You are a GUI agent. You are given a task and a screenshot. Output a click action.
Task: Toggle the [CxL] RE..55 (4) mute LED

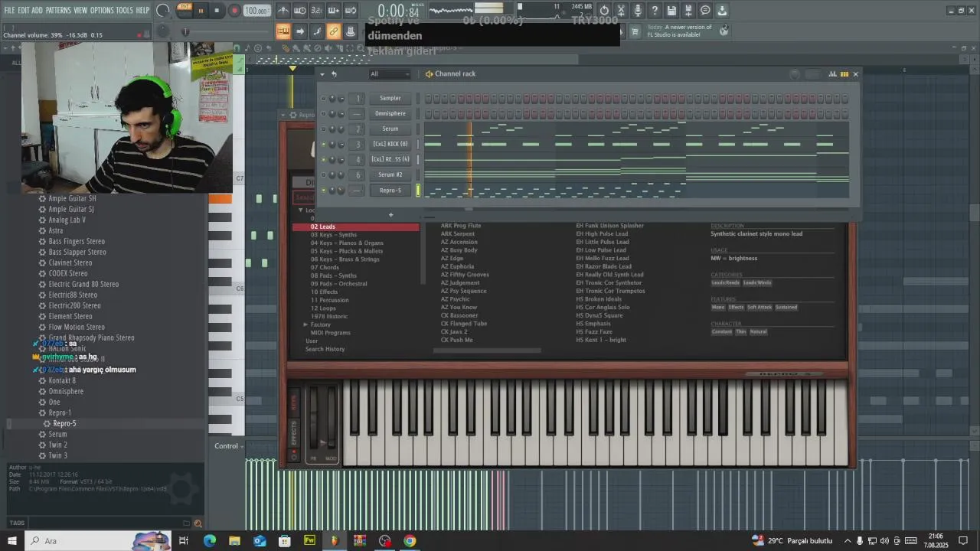(323, 160)
